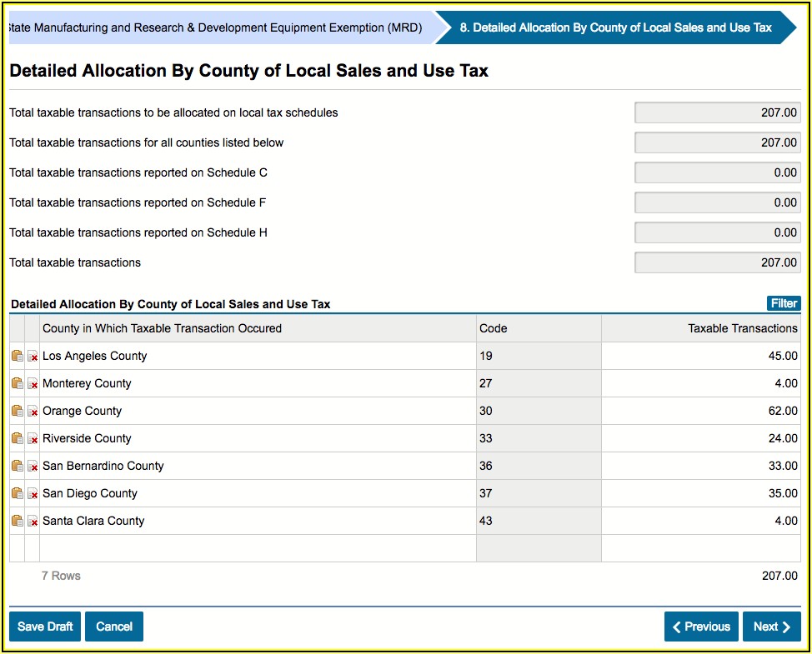The image size is (812, 654).
Task: Cancel the tax return form
Action: [114, 627]
